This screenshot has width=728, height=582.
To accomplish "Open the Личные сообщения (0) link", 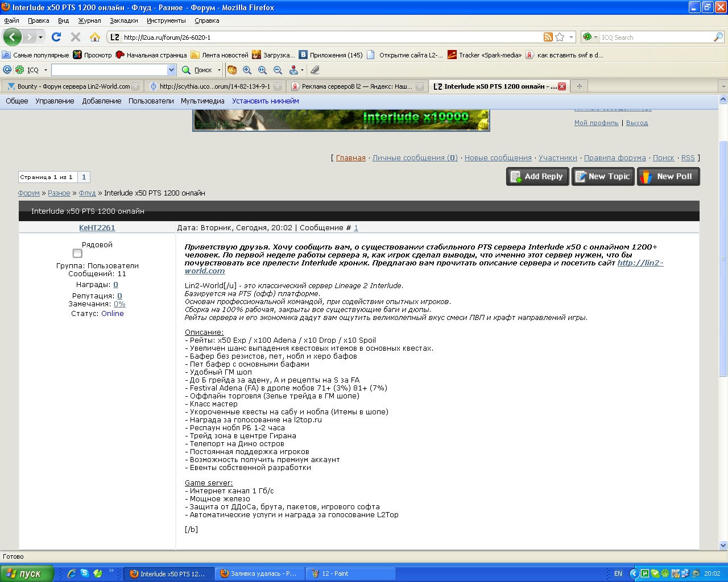I will [415, 158].
